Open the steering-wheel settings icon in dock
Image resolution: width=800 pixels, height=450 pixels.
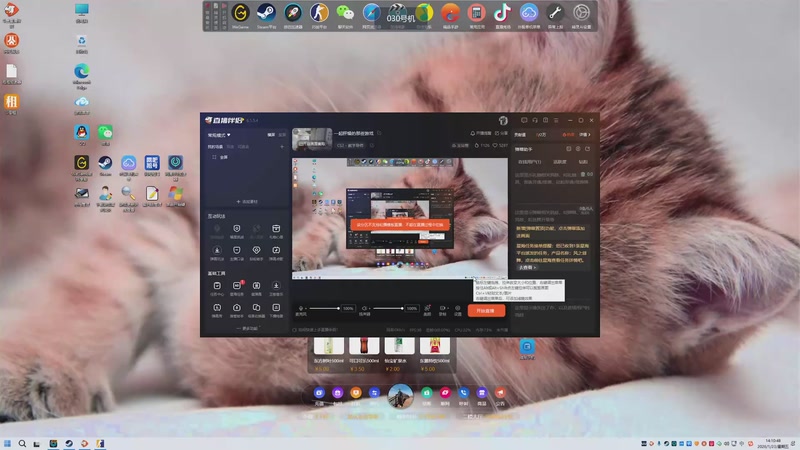click(x=581, y=13)
